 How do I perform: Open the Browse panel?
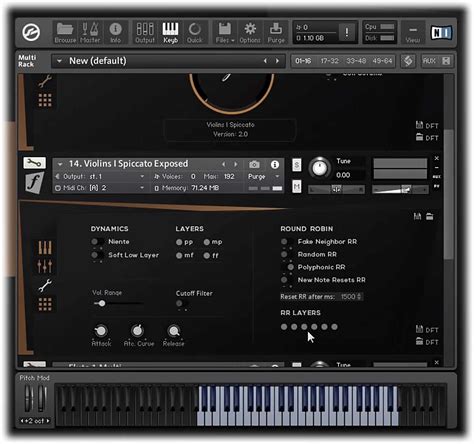coord(65,33)
